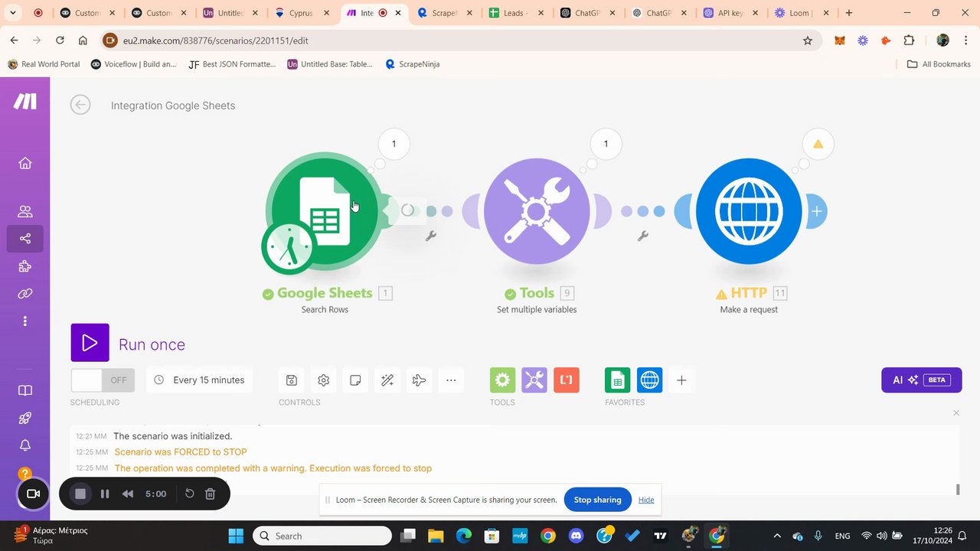Open the Windows Start menu

(235, 536)
